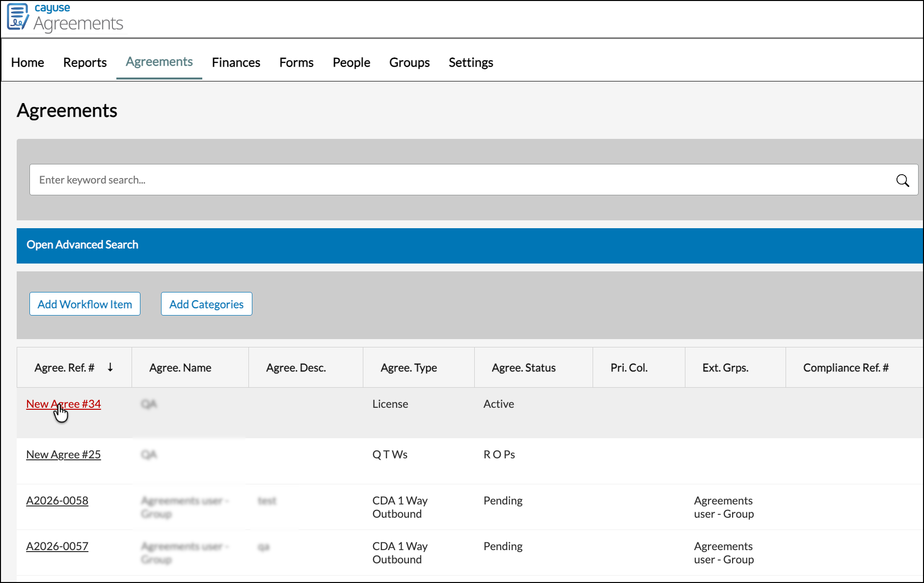The width and height of the screenshot is (924, 583).
Task: Open agreement A2026-0058
Action: (x=57, y=501)
